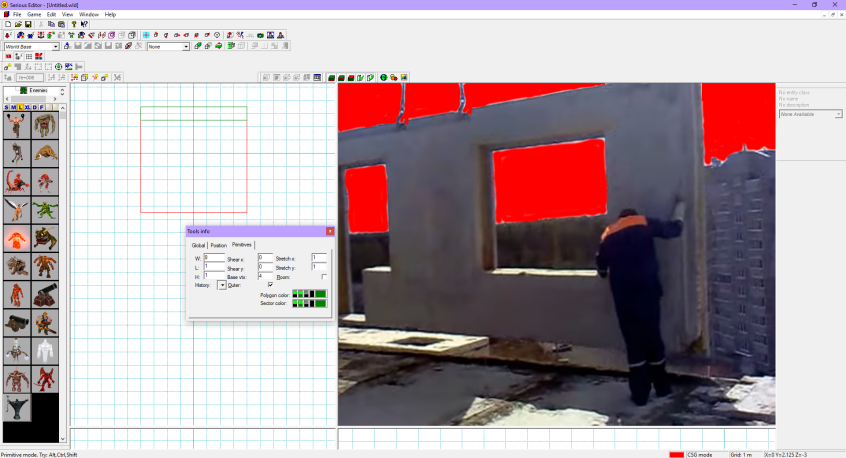Click the landscape picture icon in the fifth row
This screenshot has width=846, height=458.
(69, 66)
